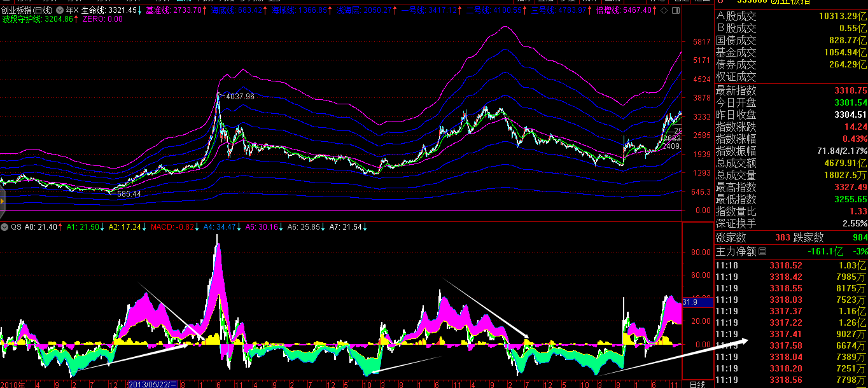The height and width of the screenshot is (388, 868).
Task: Click the 深证换手 2.55% row
Action: tap(791, 223)
